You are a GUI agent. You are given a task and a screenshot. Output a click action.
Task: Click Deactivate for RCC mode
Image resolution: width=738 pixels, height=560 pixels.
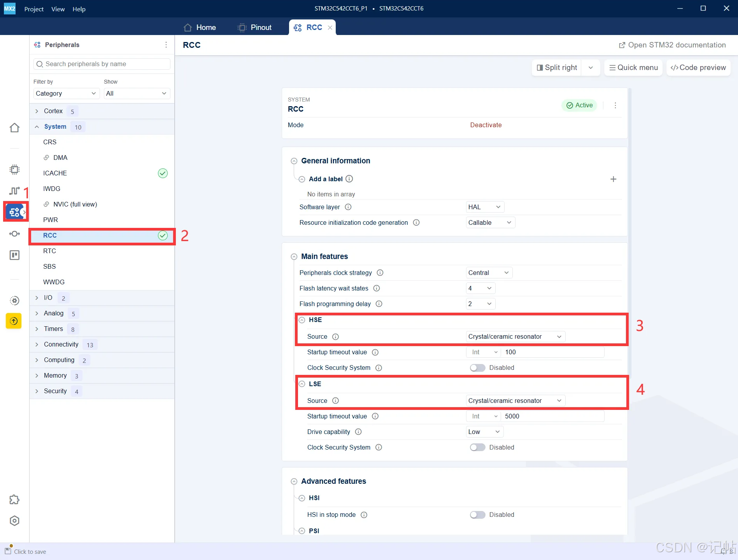(486, 125)
